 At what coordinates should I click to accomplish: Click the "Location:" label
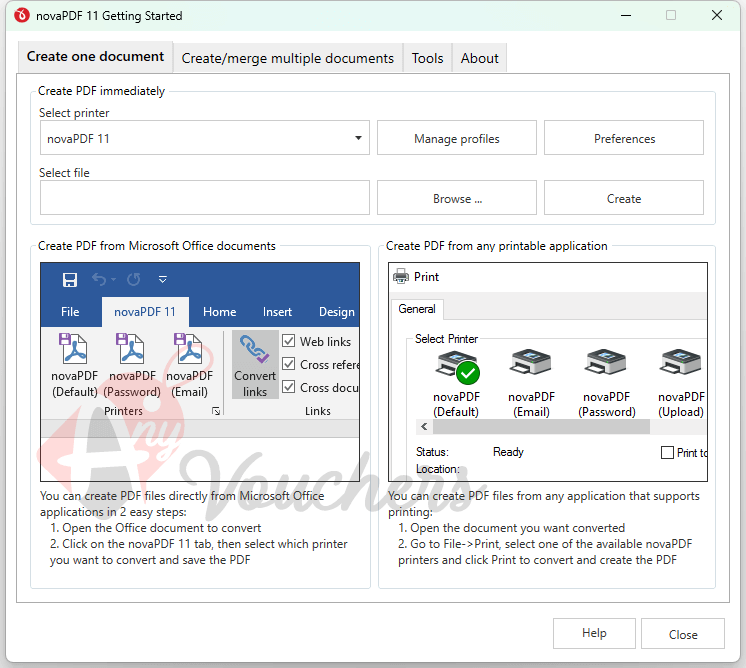click(438, 469)
